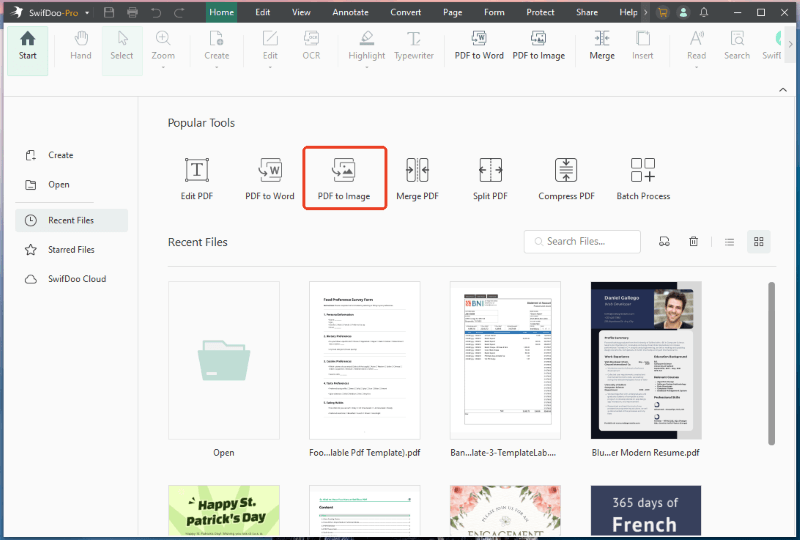
Task: Open the Page tab
Action: [x=452, y=12]
